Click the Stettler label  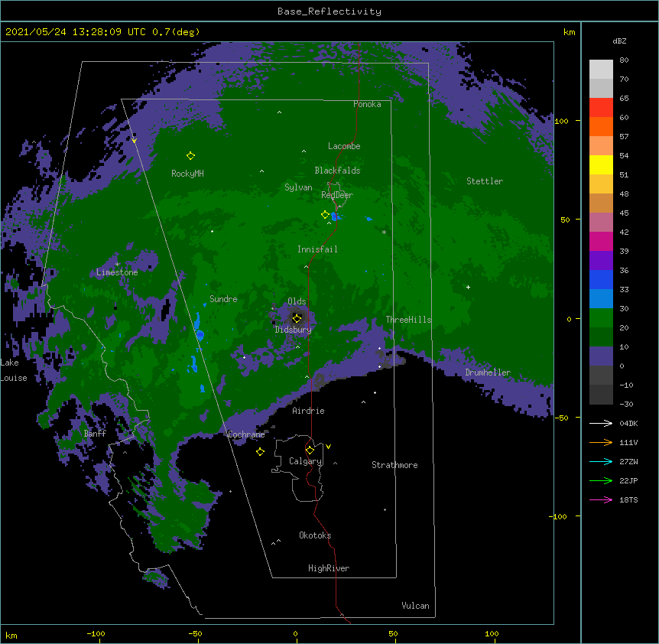coord(485,181)
